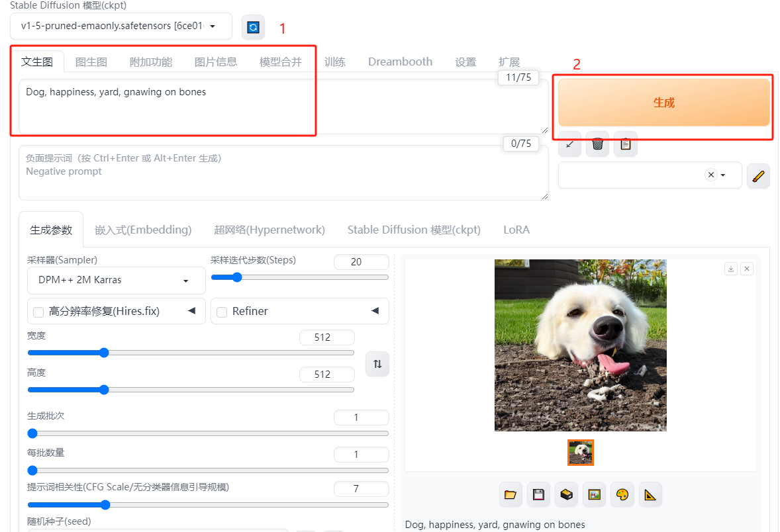780x532 pixels.
Task: Download the generated image via arrow icon
Action: tap(731, 269)
